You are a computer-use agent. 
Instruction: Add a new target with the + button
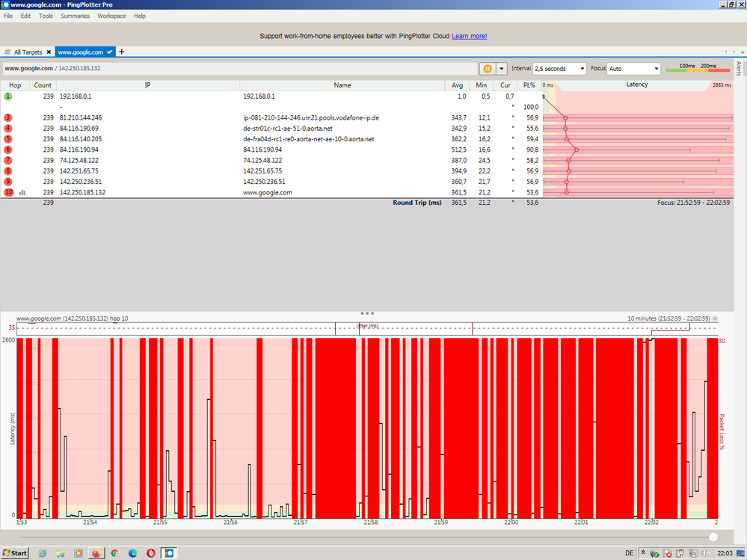[121, 52]
